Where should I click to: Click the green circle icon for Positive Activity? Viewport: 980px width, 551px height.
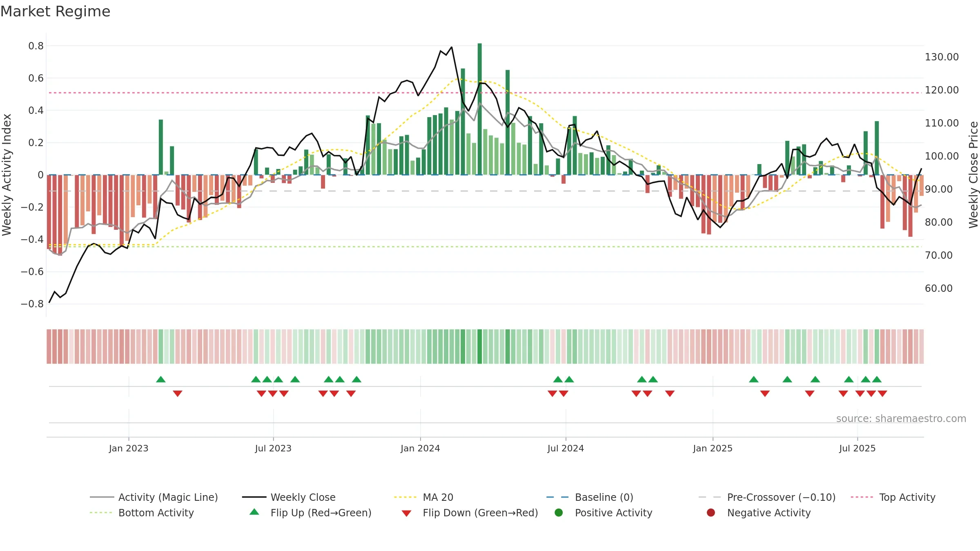click(559, 513)
